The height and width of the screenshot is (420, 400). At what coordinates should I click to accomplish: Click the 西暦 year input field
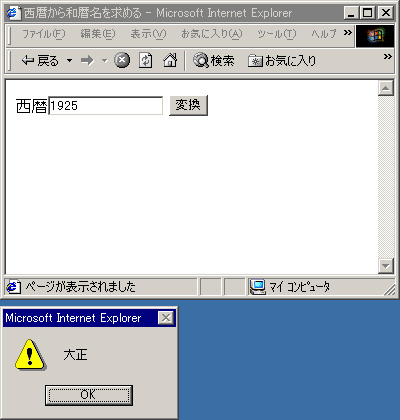tap(106, 106)
